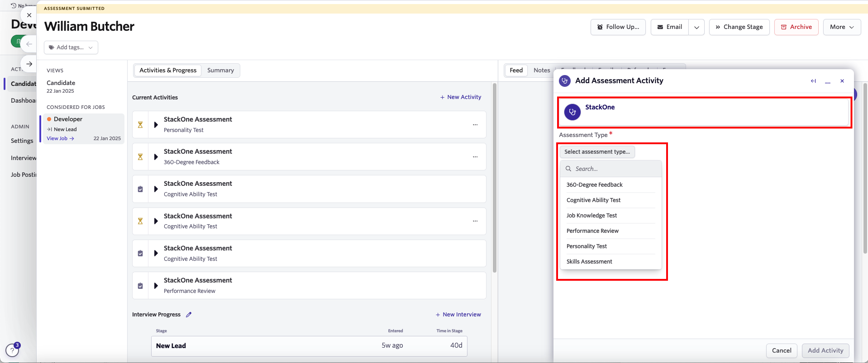The height and width of the screenshot is (363, 868).
Task: Open the Add tags dropdown
Action: click(71, 47)
